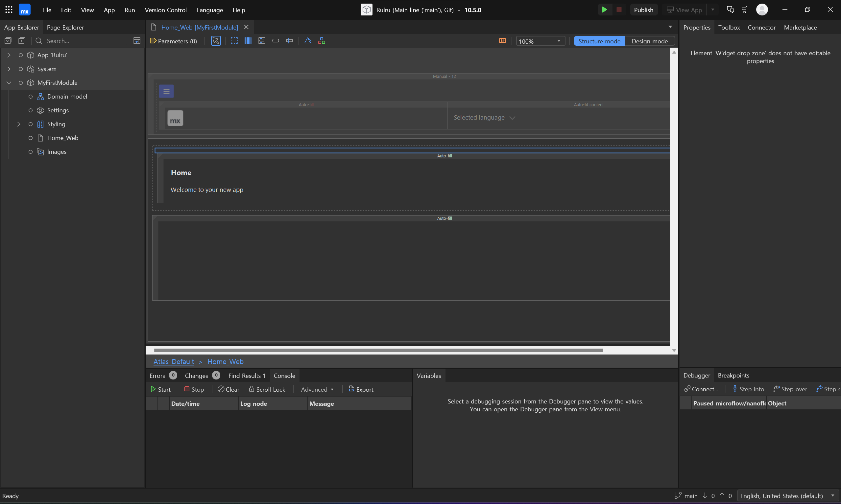This screenshot has height=504, width=841.
Task: Click the data view widget tool
Action: (262, 41)
